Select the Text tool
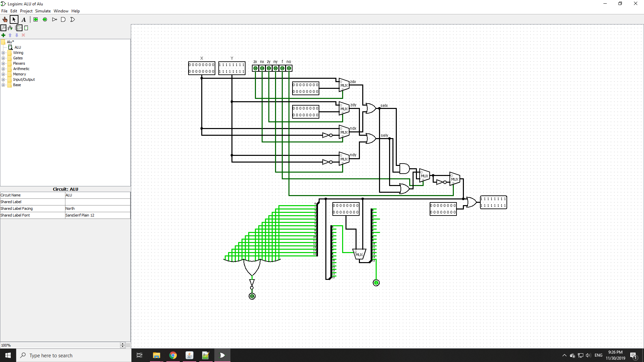Viewport: 644px width, 362px height. pos(23,19)
